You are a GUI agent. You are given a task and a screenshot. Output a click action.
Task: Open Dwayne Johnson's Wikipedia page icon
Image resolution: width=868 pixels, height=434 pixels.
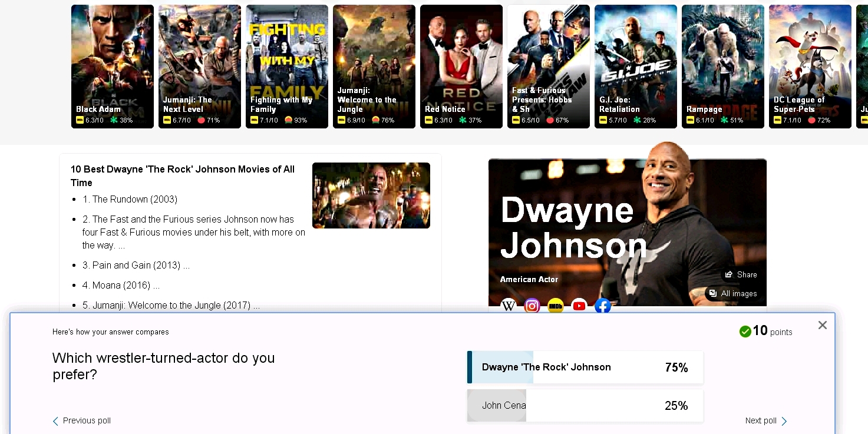[x=508, y=306]
